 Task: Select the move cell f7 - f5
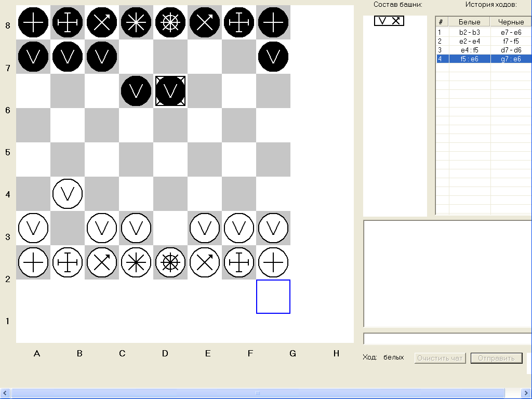pyautogui.click(x=511, y=42)
